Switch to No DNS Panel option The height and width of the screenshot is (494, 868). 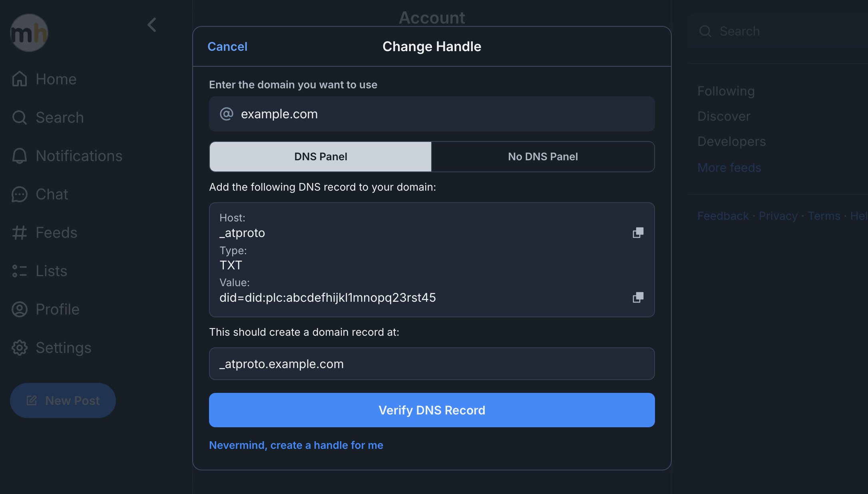click(x=543, y=157)
